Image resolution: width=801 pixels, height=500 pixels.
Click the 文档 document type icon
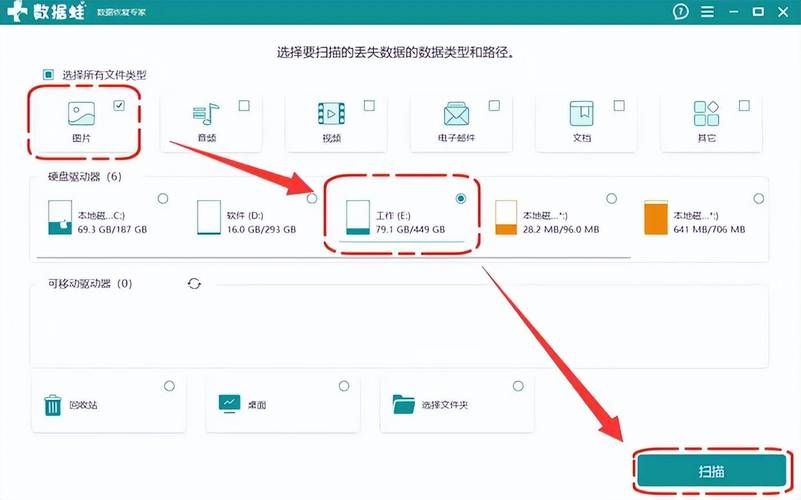tap(581, 113)
